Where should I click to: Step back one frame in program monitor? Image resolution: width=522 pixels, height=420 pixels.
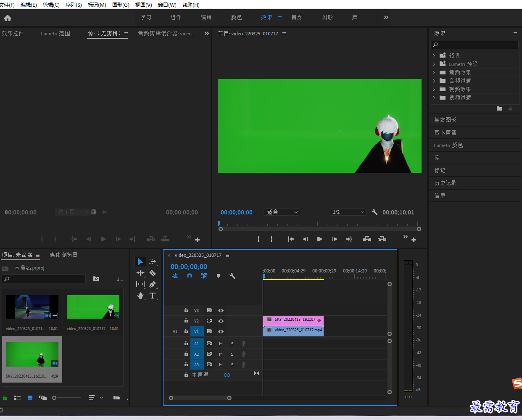click(x=305, y=239)
